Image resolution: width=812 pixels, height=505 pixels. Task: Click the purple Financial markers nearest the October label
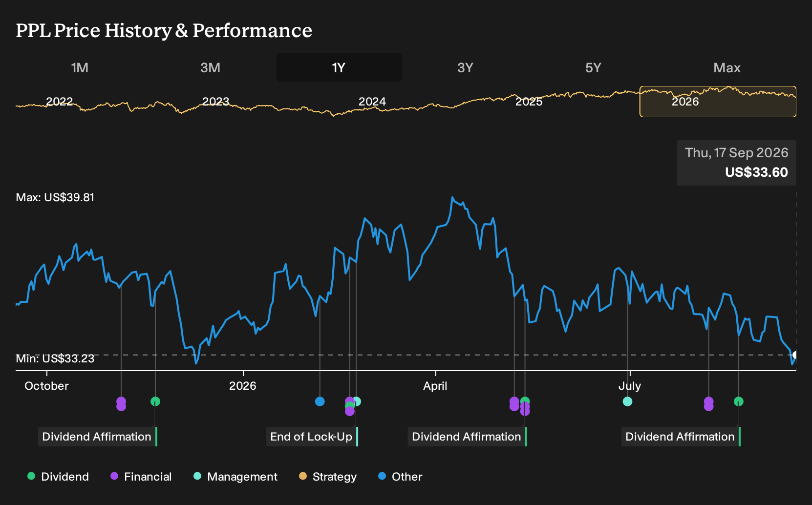pyautogui.click(x=121, y=404)
